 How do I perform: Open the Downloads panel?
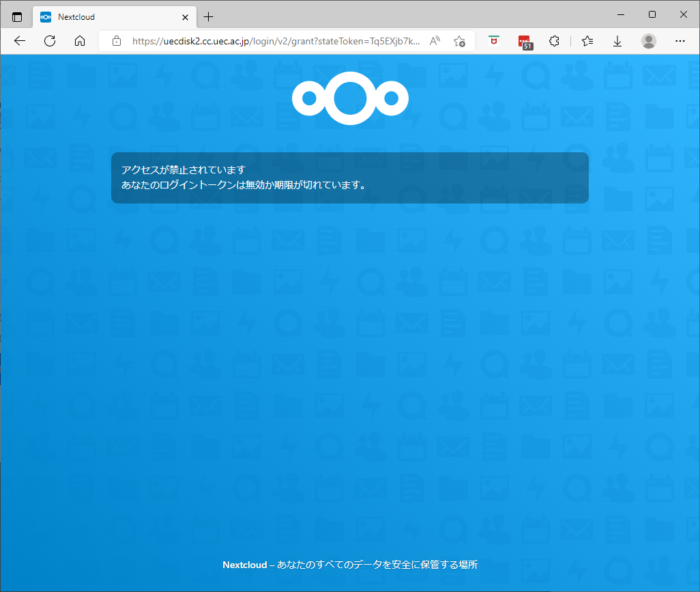pos(617,41)
